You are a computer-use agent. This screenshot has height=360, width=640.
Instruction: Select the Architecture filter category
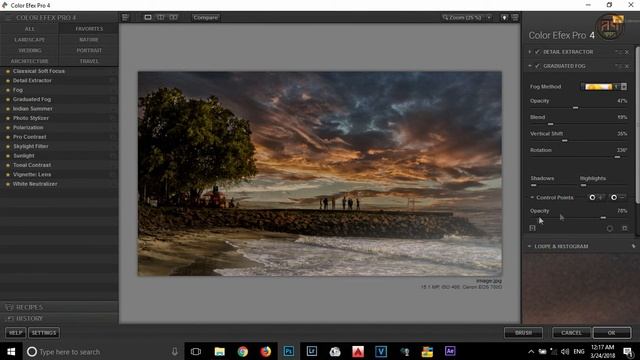pos(30,61)
